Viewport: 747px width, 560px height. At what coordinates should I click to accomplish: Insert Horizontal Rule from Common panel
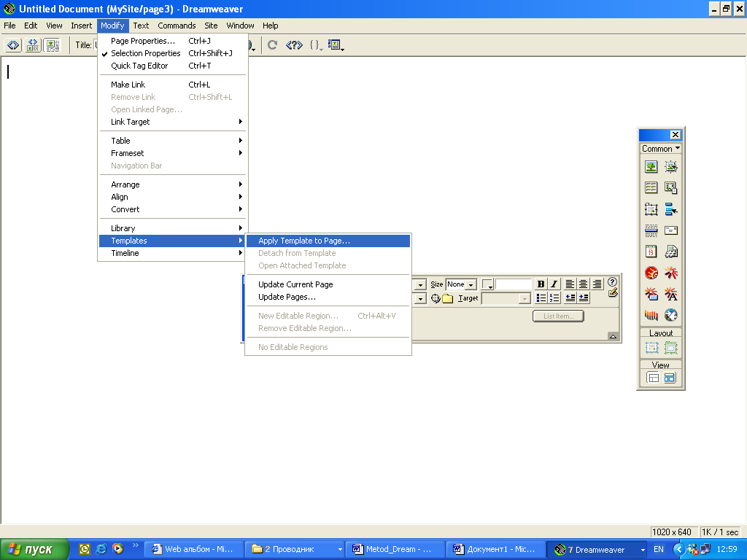pos(651,230)
